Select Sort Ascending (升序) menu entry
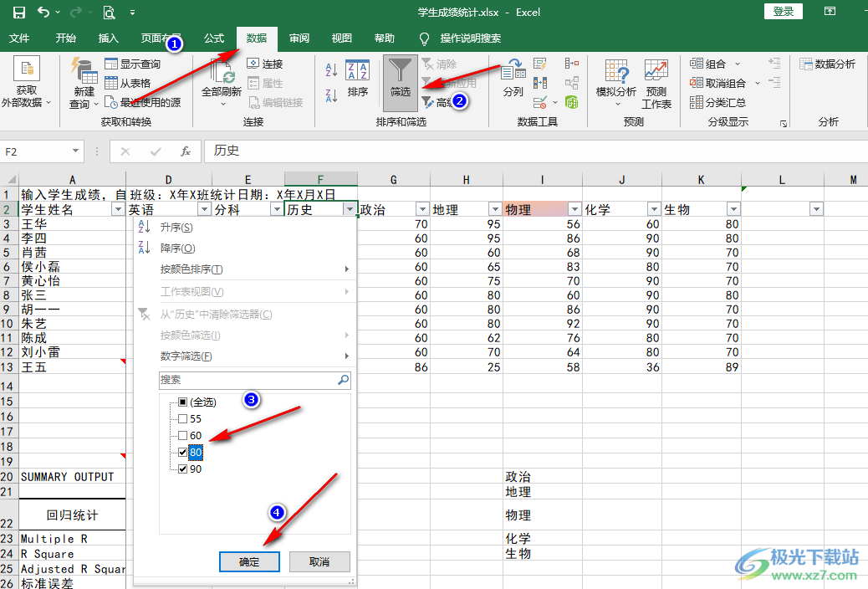The image size is (868, 589). pos(176,228)
